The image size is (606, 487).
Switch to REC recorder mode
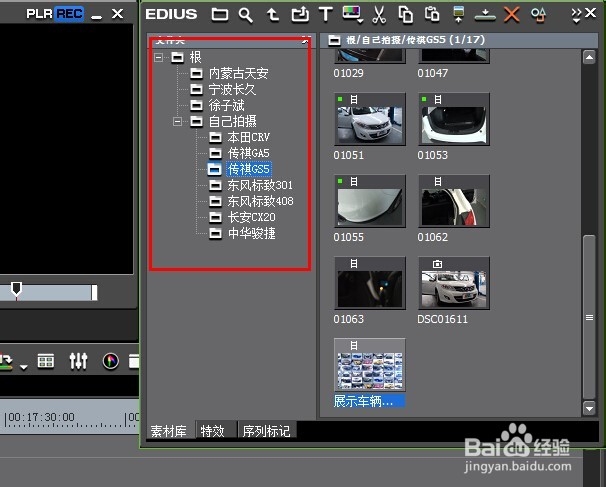69,14
